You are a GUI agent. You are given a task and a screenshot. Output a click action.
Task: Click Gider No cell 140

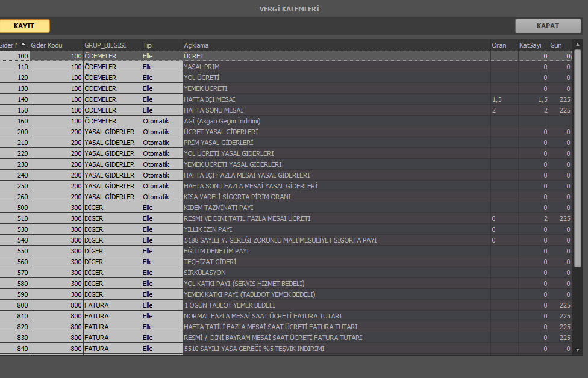pyautogui.click(x=14, y=99)
